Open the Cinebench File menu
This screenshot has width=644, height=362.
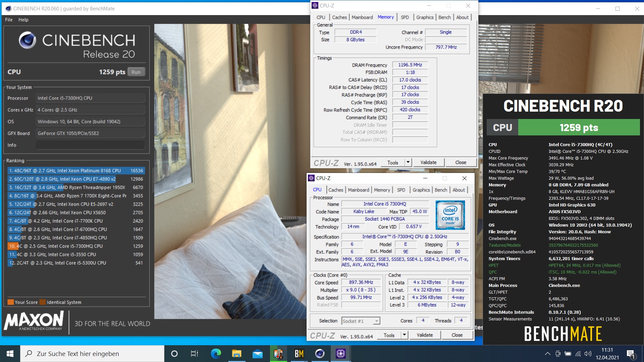pyautogui.click(x=9, y=20)
